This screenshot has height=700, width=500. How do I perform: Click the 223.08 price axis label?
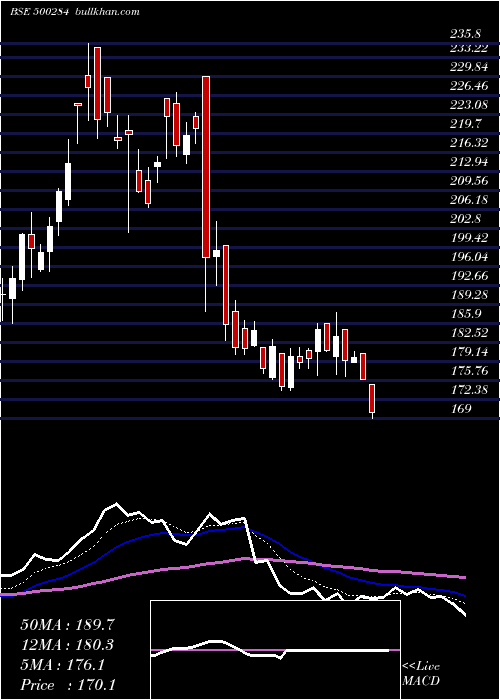[469, 105]
